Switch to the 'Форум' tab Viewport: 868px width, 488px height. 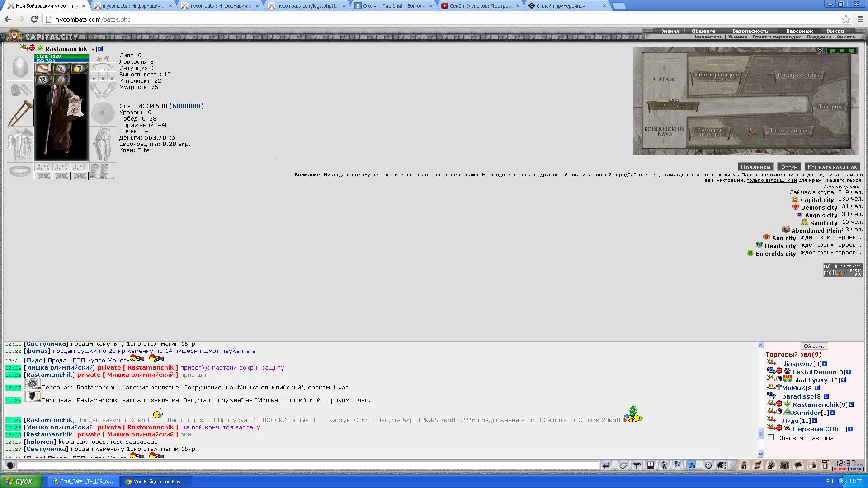789,167
